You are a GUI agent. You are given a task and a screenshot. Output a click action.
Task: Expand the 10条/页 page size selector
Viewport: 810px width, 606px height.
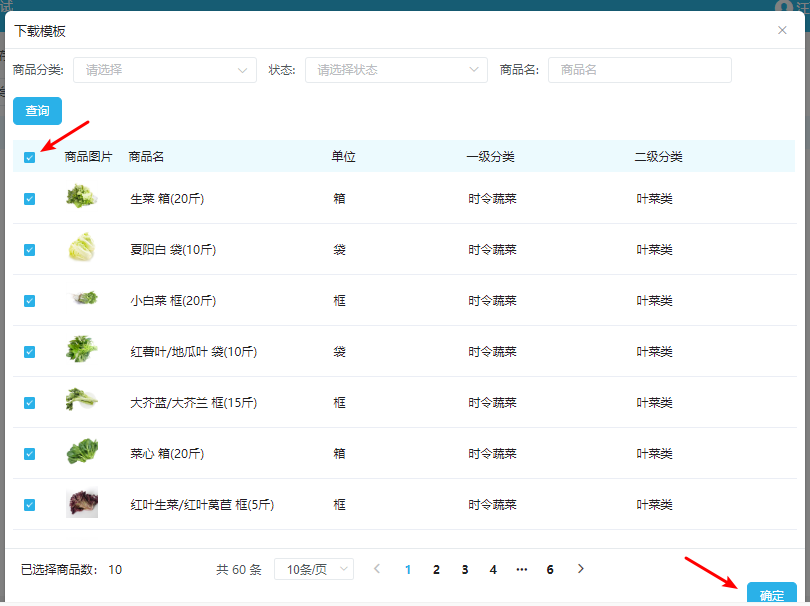coord(314,569)
